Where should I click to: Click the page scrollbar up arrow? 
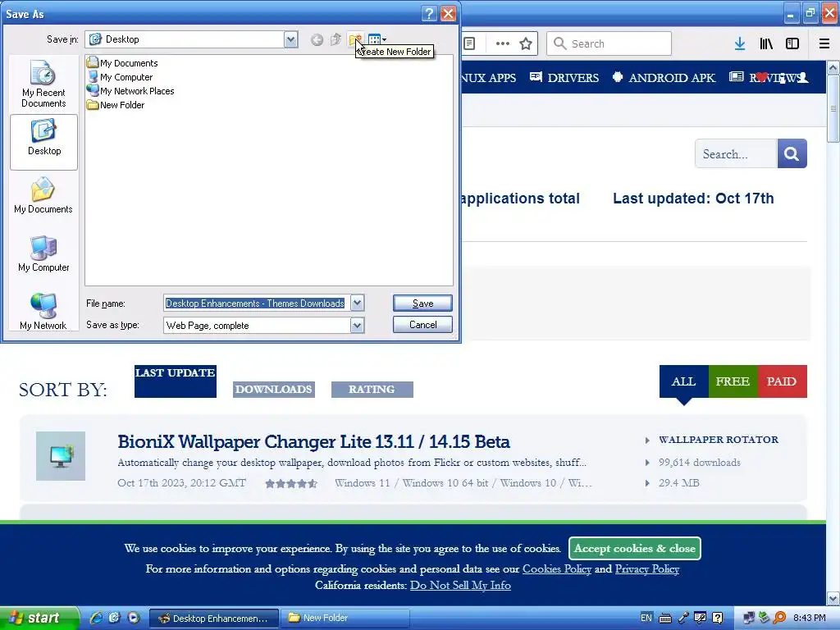pyautogui.click(x=833, y=67)
